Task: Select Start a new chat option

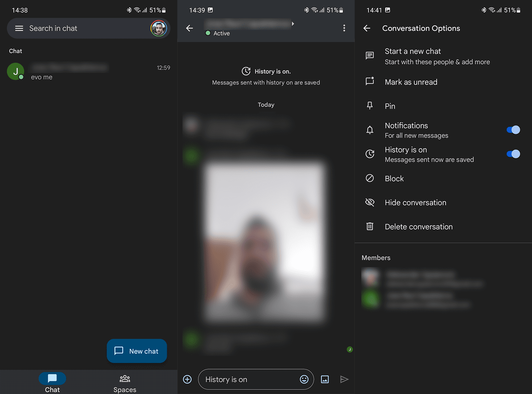Action: (443, 56)
